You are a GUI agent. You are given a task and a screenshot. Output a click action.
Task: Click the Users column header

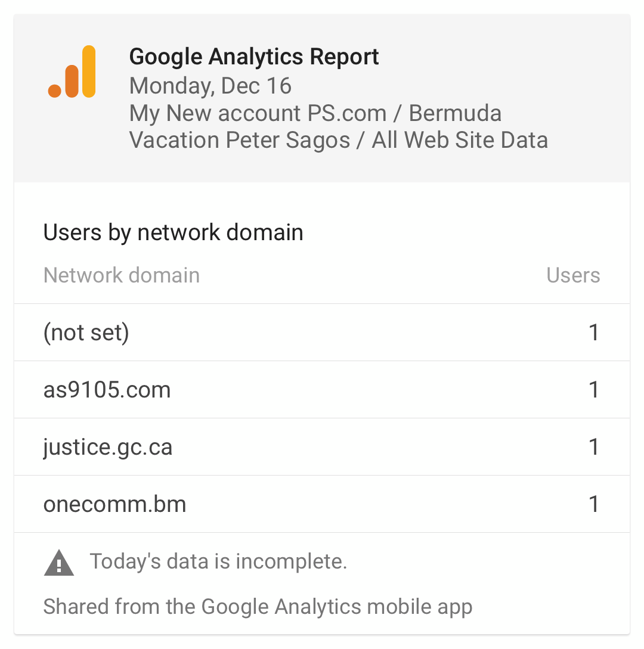[x=573, y=275]
